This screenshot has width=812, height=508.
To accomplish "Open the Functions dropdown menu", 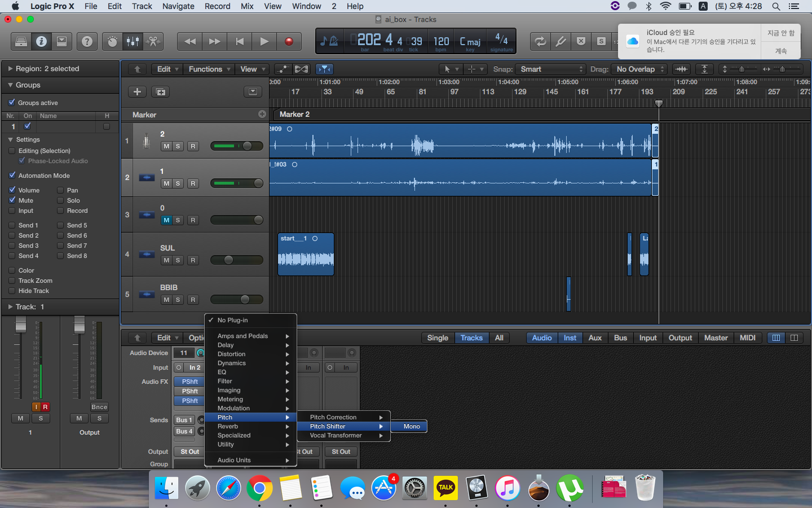I will coord(209,69).
